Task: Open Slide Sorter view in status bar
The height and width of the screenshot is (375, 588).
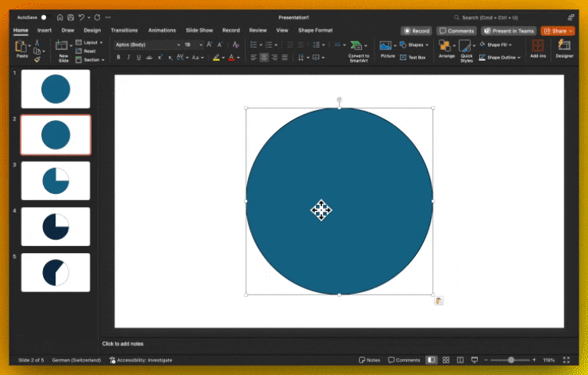Action: [x=446, y=360]
